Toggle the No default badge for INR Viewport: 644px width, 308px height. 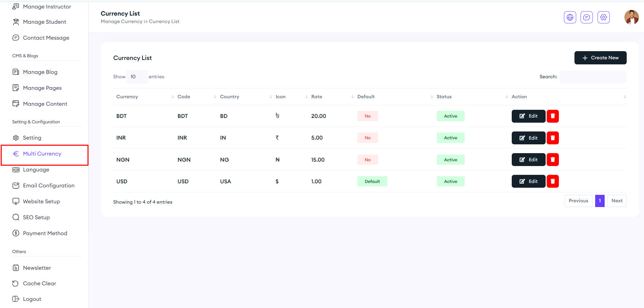click(368, 138)
